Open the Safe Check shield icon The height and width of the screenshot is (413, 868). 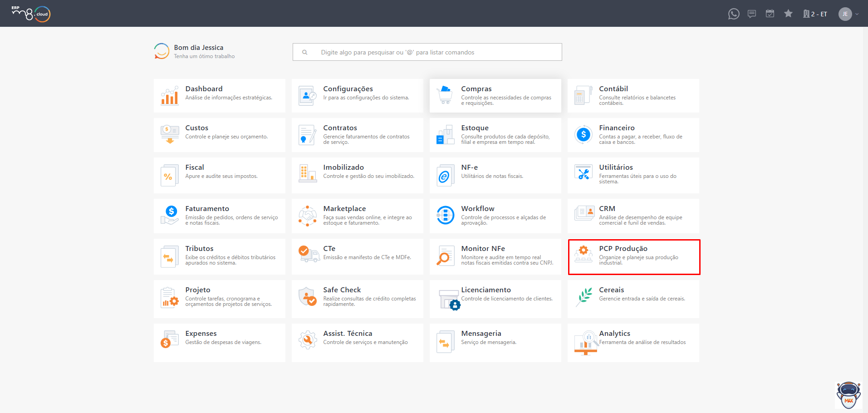coord(308,296)
